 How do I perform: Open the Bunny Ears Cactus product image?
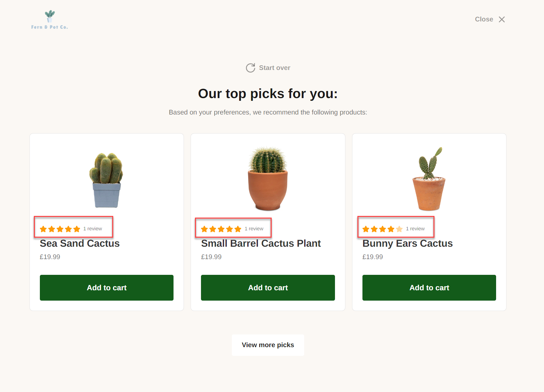coord(429,179)
